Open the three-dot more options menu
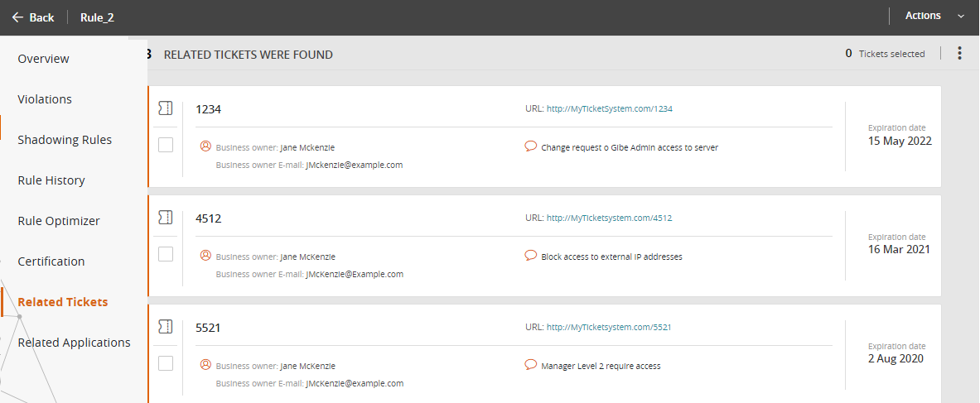980x403 pixels. 959,54
